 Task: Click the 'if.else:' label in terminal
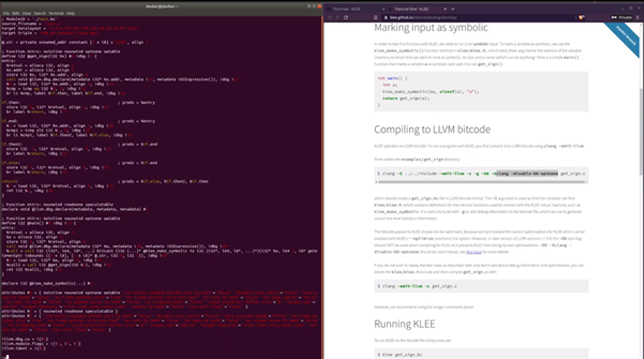point(11,163)
